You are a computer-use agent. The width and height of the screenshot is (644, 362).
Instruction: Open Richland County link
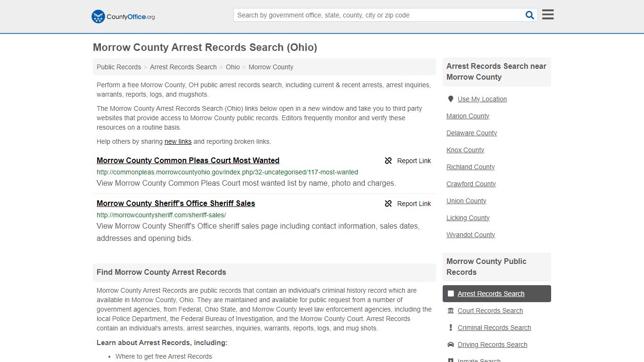[x=471, y=167]
